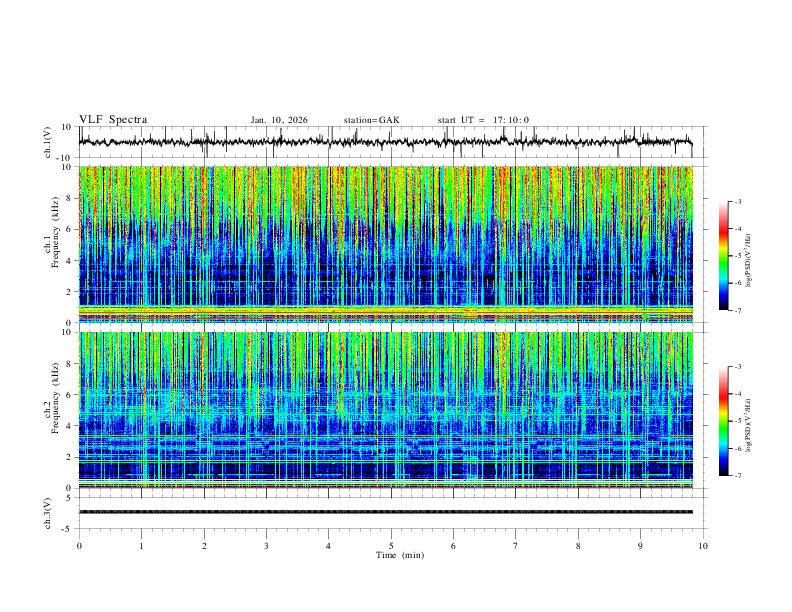Click the ch.1 voltage waveform trace
Screen dimensions: 792x612
click(385, 142)
